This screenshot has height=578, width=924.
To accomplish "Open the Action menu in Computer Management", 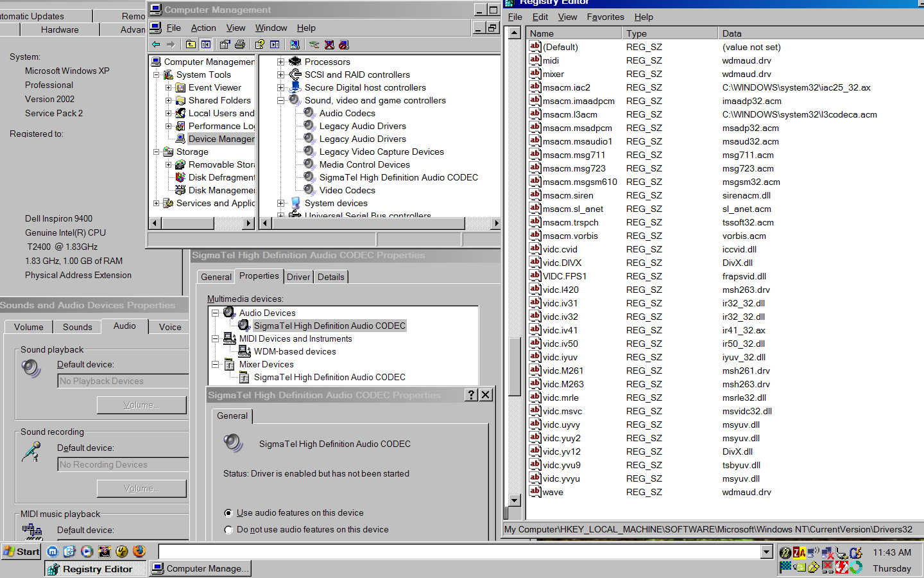I will (x=203, y=28).
